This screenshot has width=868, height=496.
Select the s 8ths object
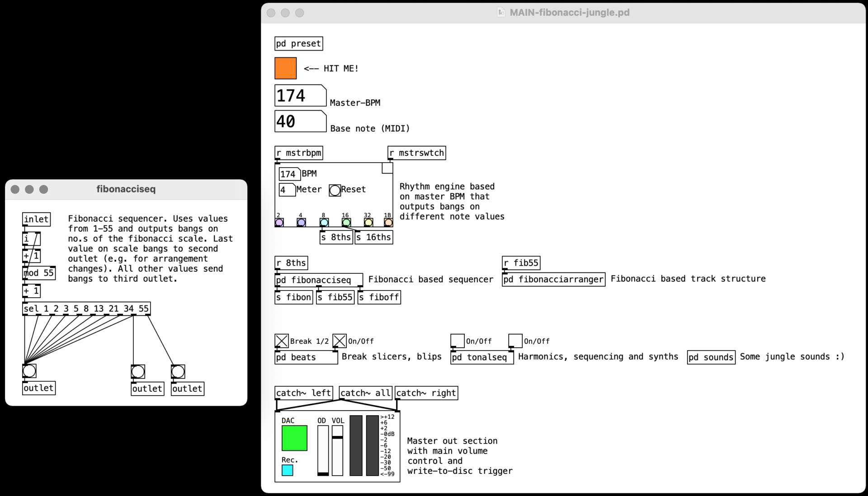click(x=336, y=237)
